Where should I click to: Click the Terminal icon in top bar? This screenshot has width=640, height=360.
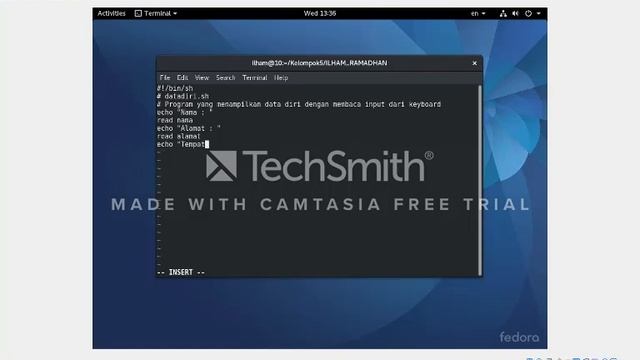click(x=138, y=13)
